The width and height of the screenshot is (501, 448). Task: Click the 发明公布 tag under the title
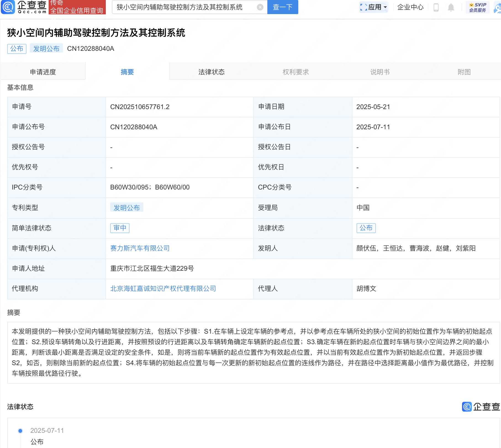[46, 49]
